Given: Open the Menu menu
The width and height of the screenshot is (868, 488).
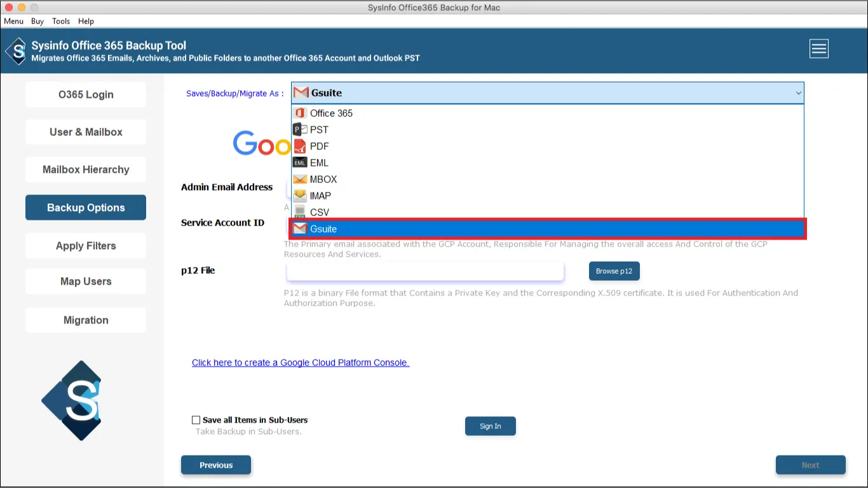Looking at the screenshot, I should coord(14,21).
